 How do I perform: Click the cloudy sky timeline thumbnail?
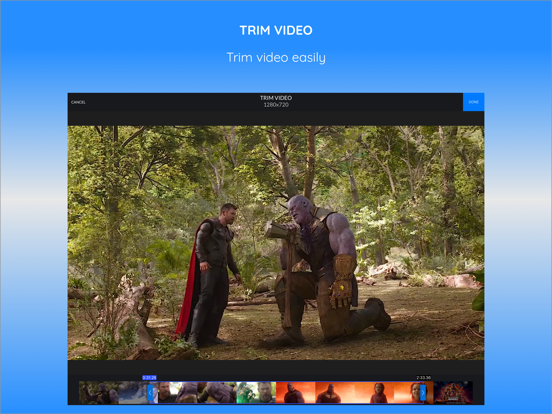pyautogui.click(x=133, y=392)
